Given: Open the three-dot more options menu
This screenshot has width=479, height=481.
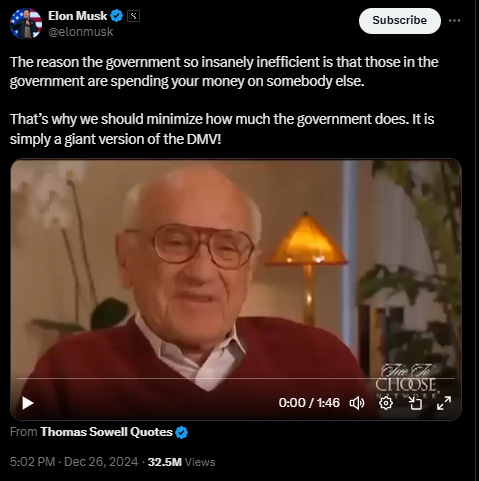Looking at the screenshot, I should 454,21.
